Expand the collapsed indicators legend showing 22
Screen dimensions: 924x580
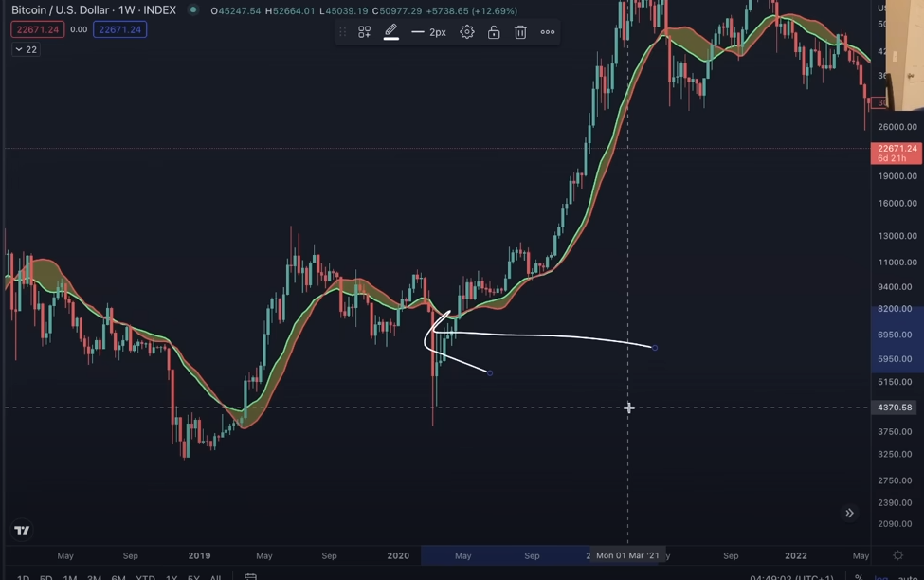point(26,49)
